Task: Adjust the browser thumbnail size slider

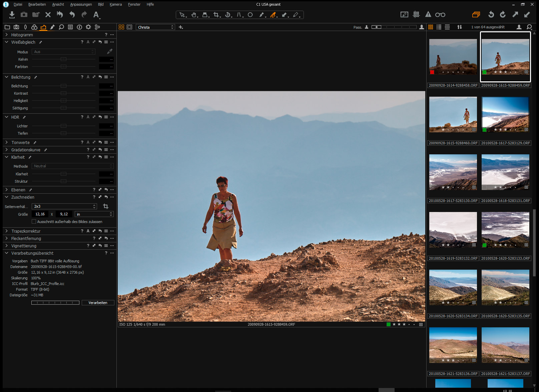Action: point(394,27)
